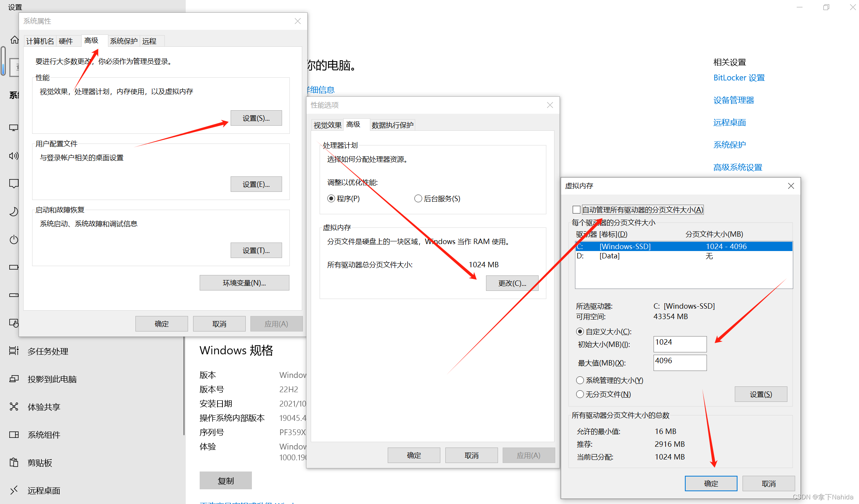Select 系统管理的大小 radio option

tap(580, 380)
